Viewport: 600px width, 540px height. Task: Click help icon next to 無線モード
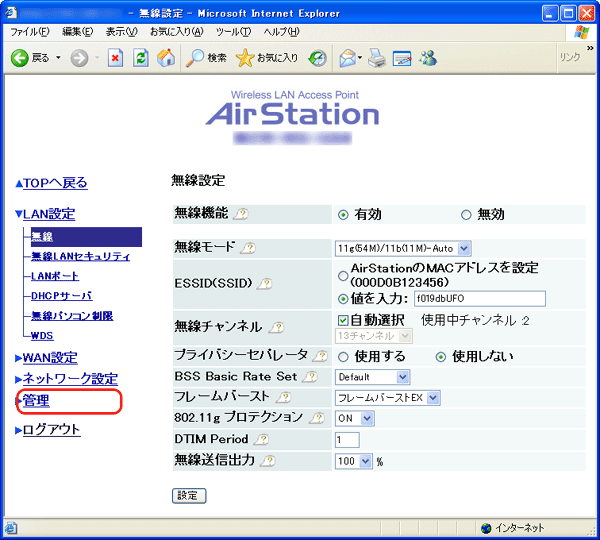248,248
